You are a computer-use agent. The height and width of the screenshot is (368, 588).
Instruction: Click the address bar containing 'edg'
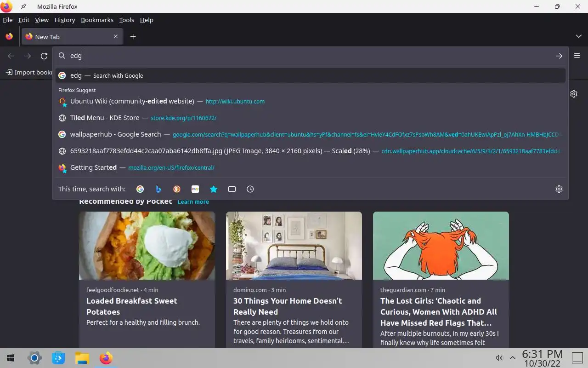[x=310, y=56]
